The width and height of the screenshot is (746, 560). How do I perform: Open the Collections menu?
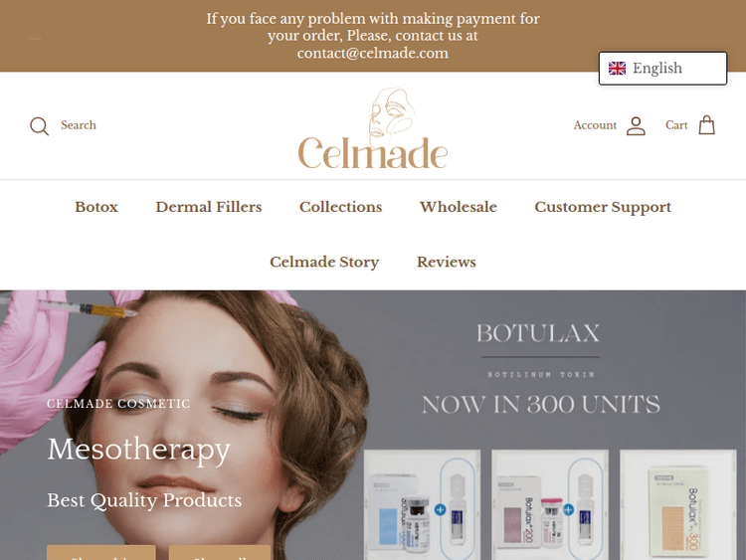340,207
